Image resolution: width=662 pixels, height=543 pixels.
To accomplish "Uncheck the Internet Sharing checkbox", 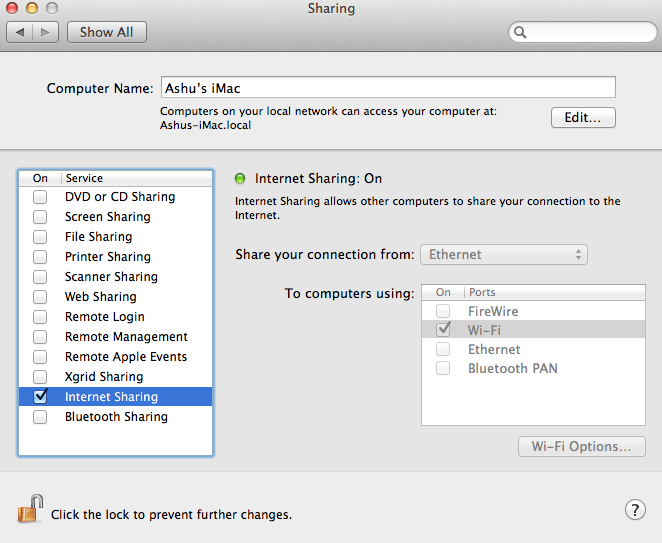I will coord(41,396).
